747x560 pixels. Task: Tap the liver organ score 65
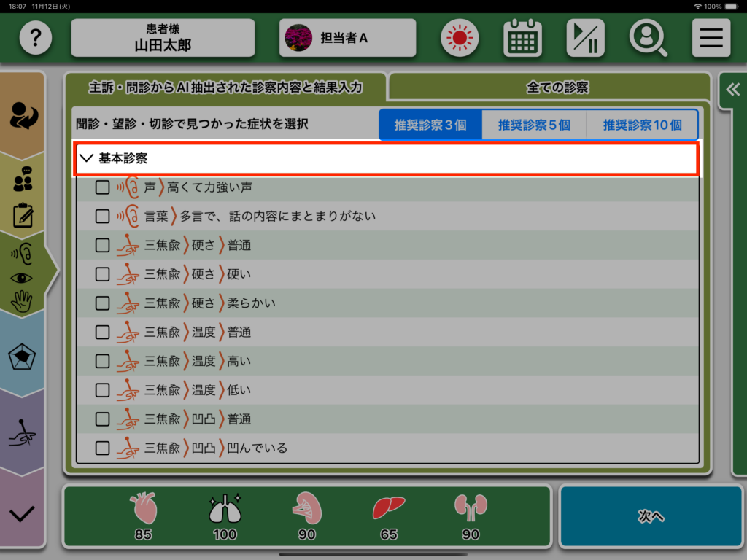click(389, 516)
